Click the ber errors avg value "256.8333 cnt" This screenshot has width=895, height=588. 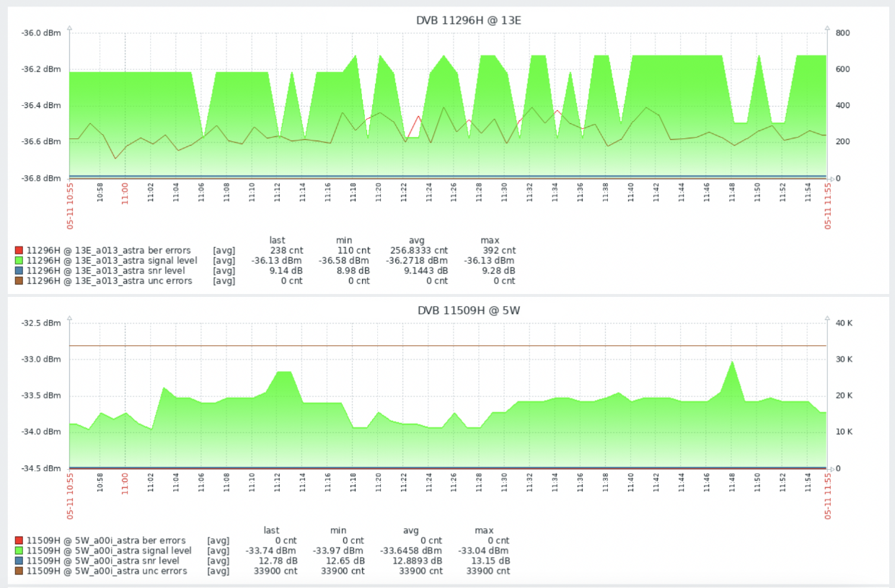click(418, 250)
